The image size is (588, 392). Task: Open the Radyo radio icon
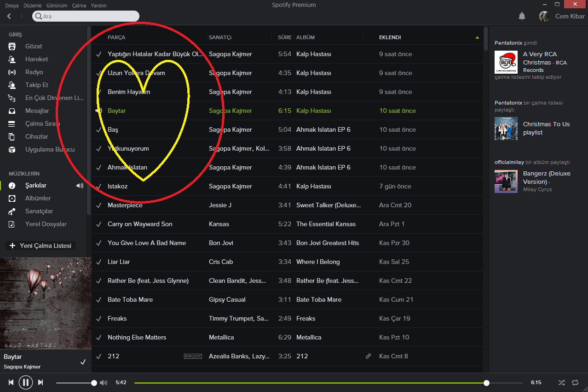point(12,72)
